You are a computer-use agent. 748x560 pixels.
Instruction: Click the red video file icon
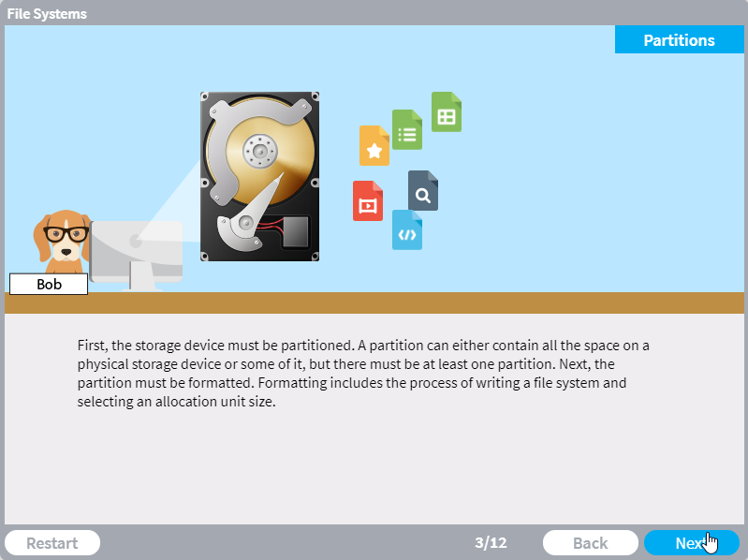(x=368, y=200)
